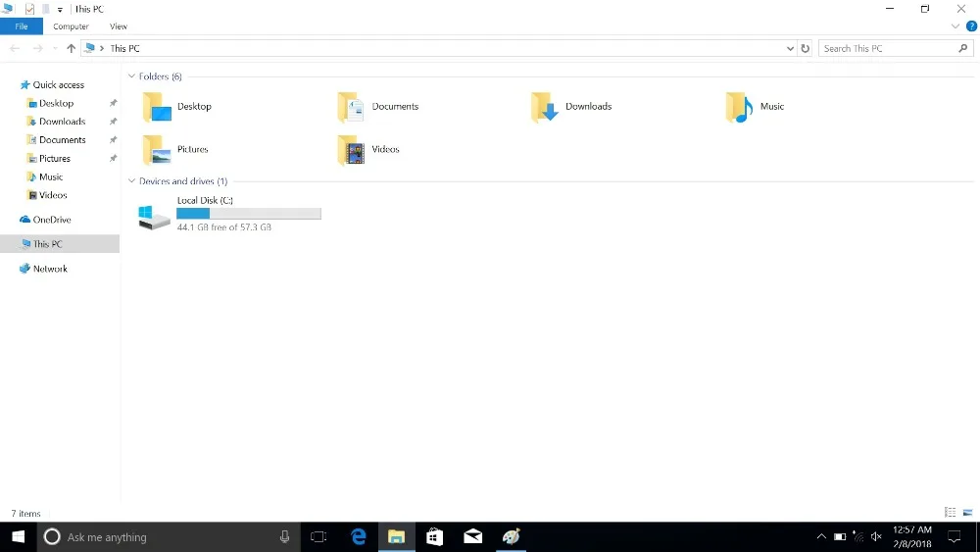Click the Cortana Ask me anything box
Viewport: 980px width, 552px height.
(x=169, y=537)
